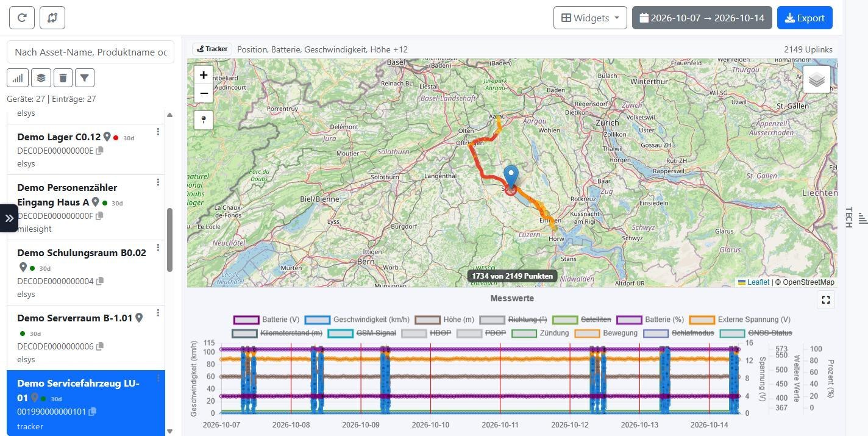Enable the Satelliten series
The height and width of the screenshot is (436, 868).
[x=581, y=320]
